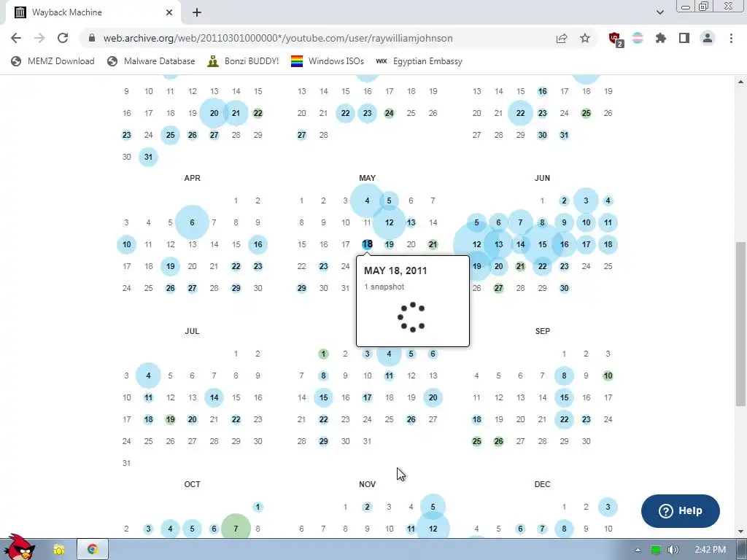Show hidden system tray icons
Screen dimensions: 747x560
click(638, 550)
